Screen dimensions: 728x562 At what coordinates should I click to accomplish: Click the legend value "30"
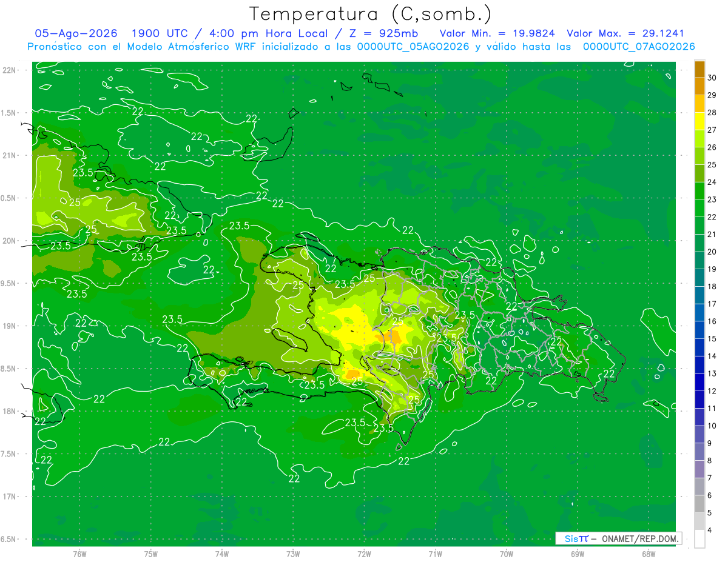[x=712, y=77]
